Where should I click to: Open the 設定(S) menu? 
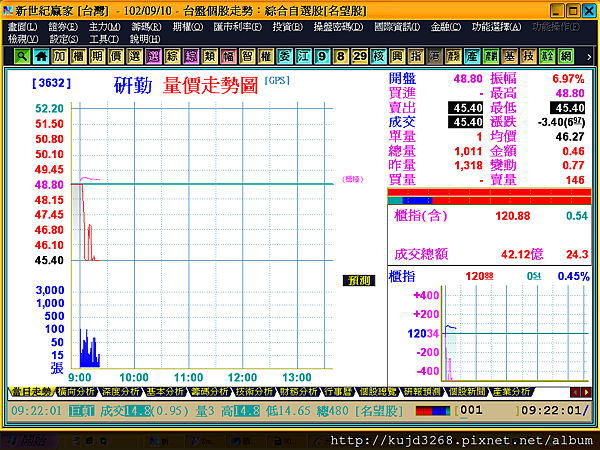tap(64, 39)
